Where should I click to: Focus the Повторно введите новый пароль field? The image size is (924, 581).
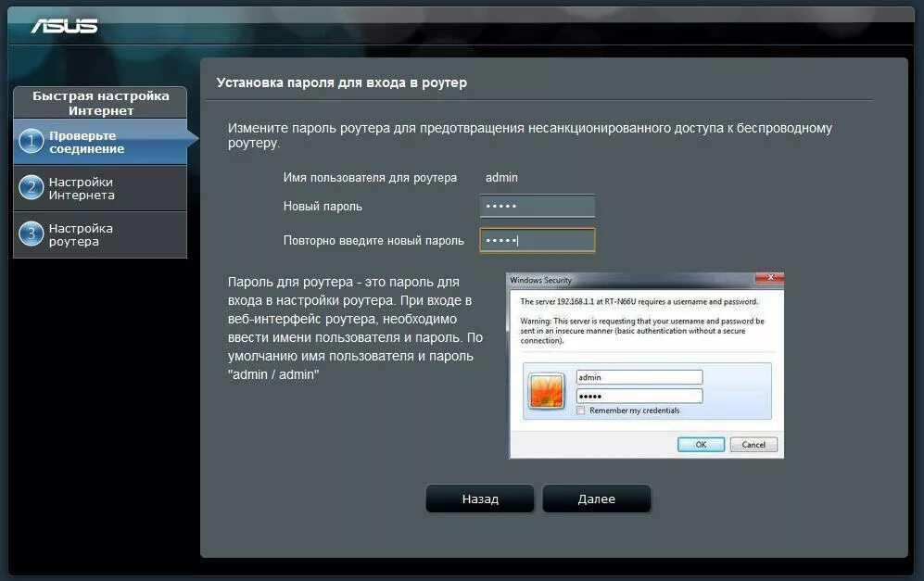pyautogui.click(x=537, y=240)
